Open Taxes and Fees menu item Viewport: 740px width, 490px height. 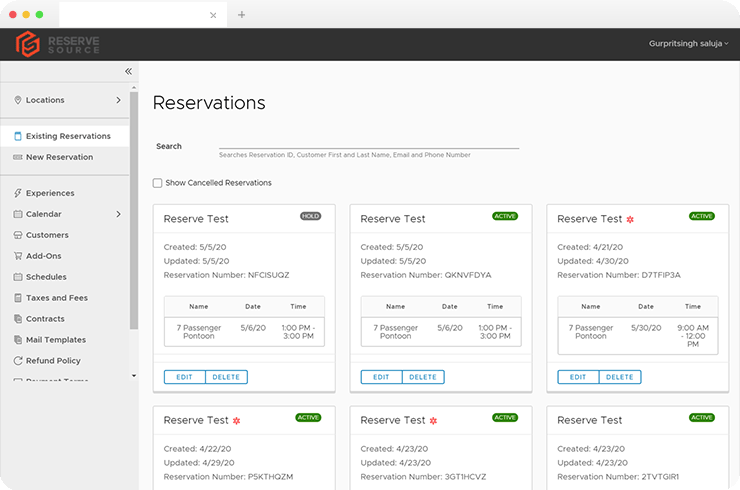pos(65,298)
